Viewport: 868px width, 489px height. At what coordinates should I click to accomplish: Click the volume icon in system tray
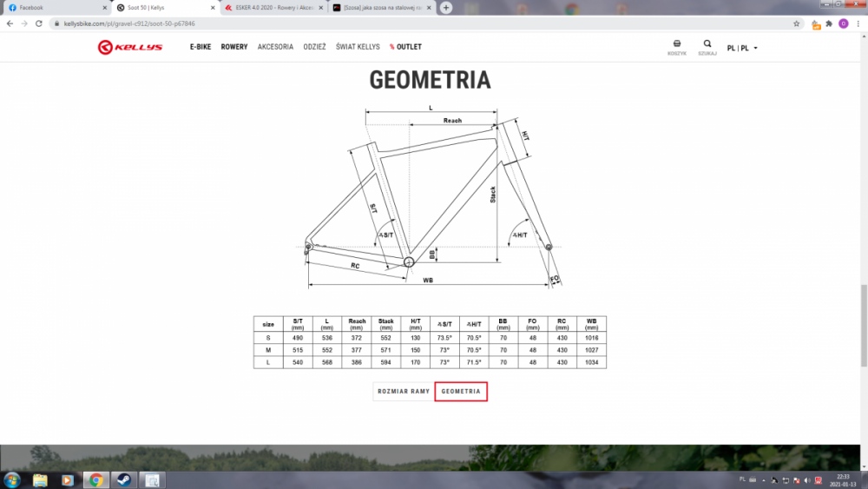pyautogui.click(x=807, y=480)
